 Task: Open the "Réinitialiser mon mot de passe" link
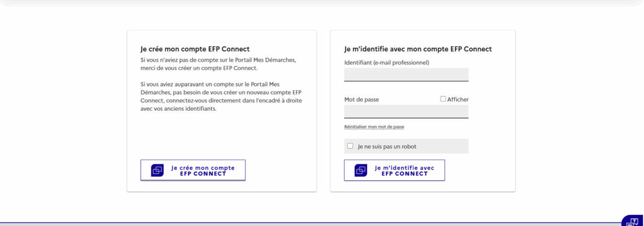[374, 127]
